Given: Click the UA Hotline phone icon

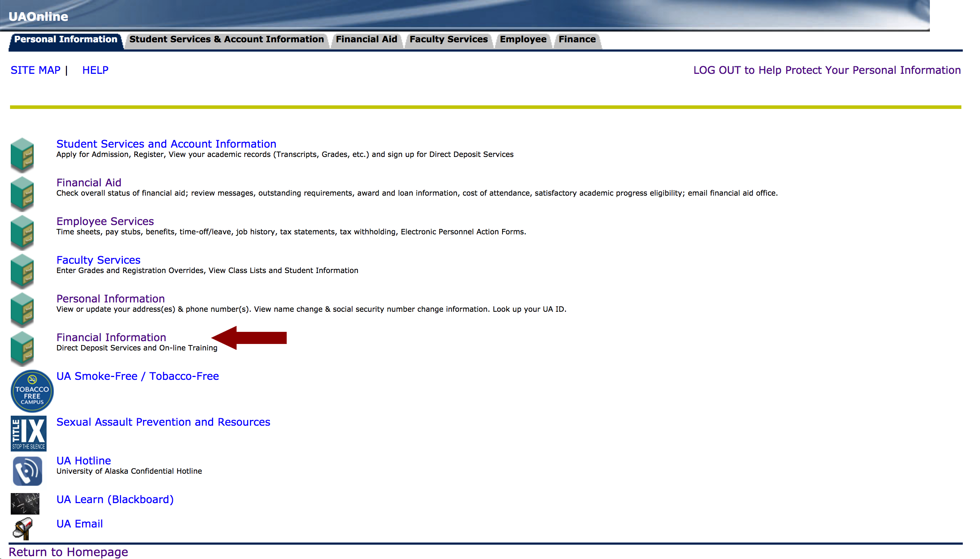Looking at the screenshot, I should click(x=27, y=471).
